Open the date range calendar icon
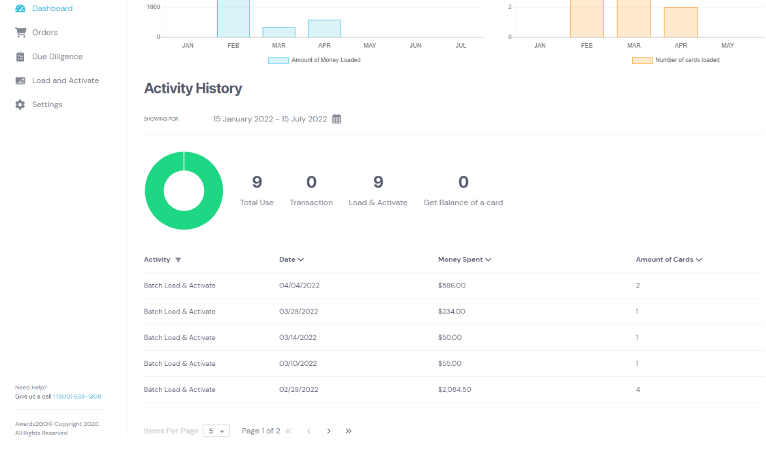Image resolution: width=766 pixels, height=460 pixels. [x=337, y=119]
